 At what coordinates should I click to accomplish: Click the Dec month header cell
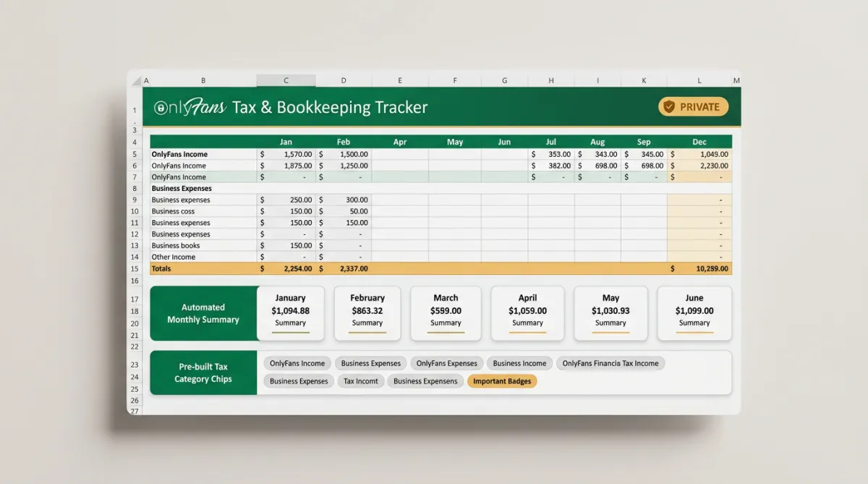(699, 142)
